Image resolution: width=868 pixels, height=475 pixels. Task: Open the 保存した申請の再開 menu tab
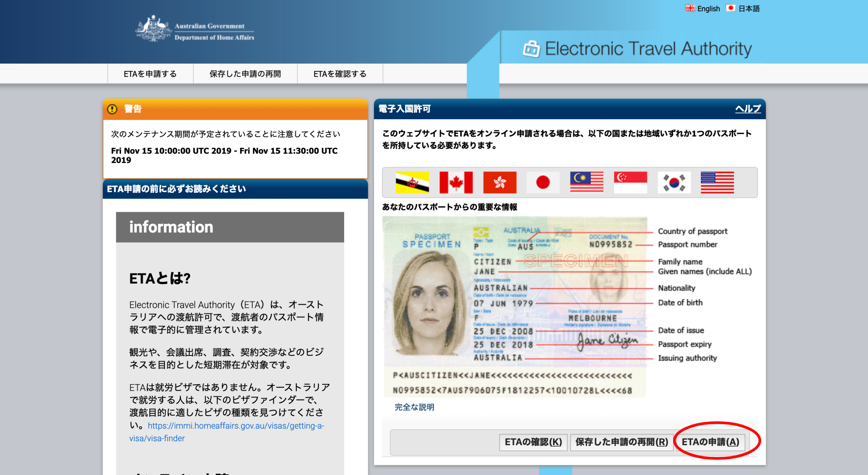click(x=245, y=74)
